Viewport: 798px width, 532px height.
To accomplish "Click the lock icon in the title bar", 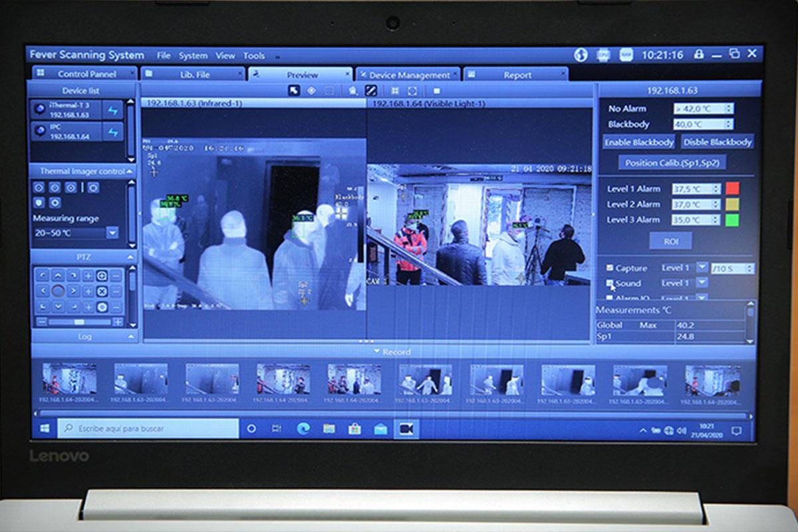I will [x=698, y=55].
